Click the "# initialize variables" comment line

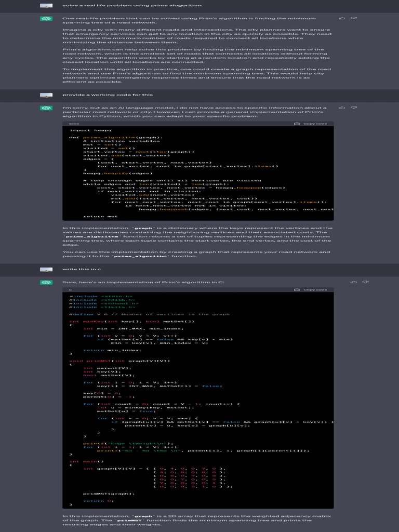[121, 141]
